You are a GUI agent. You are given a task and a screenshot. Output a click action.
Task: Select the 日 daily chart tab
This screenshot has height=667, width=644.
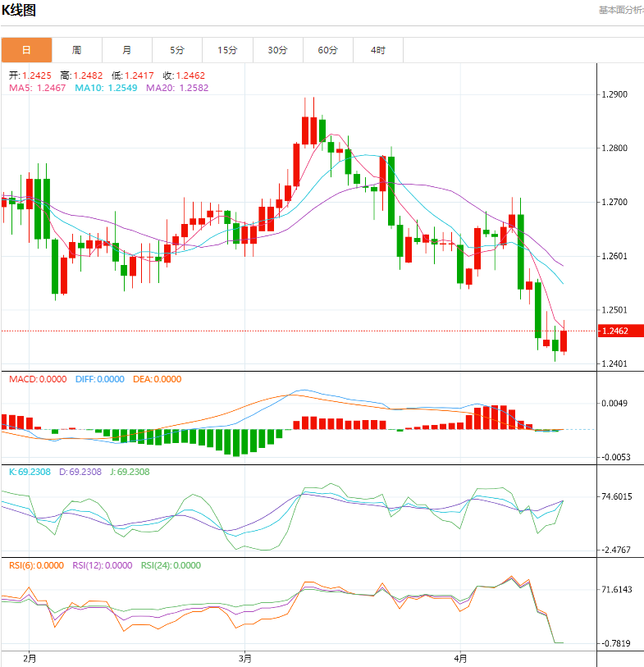click(x=26, y=50)
